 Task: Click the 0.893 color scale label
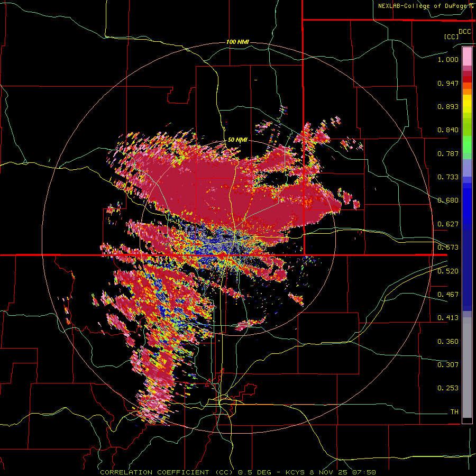(x=448, y=106)
